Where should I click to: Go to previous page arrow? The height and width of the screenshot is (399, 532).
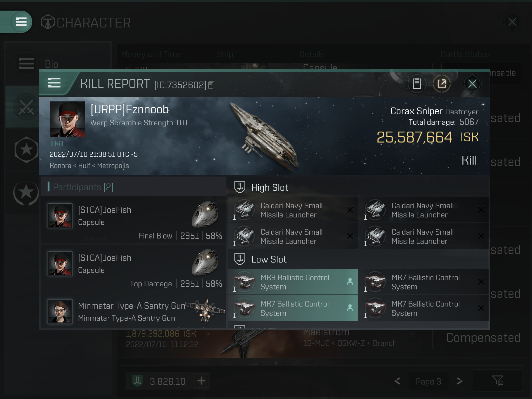[x=398, y=381]
